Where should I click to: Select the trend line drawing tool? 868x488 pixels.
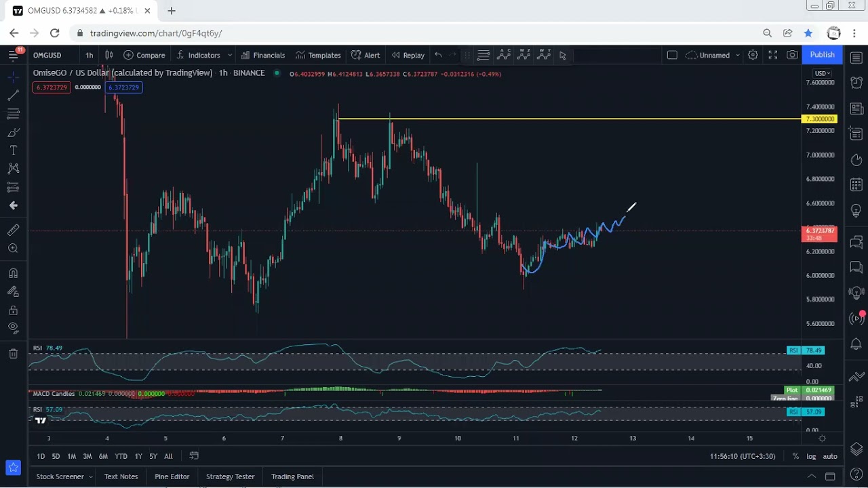(x=13, y=96)
